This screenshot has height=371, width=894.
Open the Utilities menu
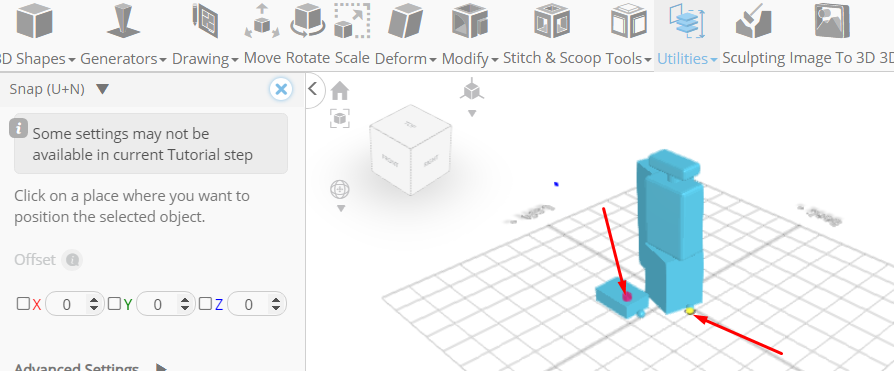686,34
